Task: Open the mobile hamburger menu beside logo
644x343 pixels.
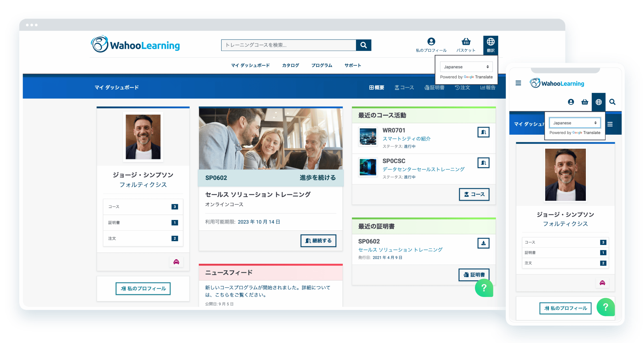Action: pos(518,83)
